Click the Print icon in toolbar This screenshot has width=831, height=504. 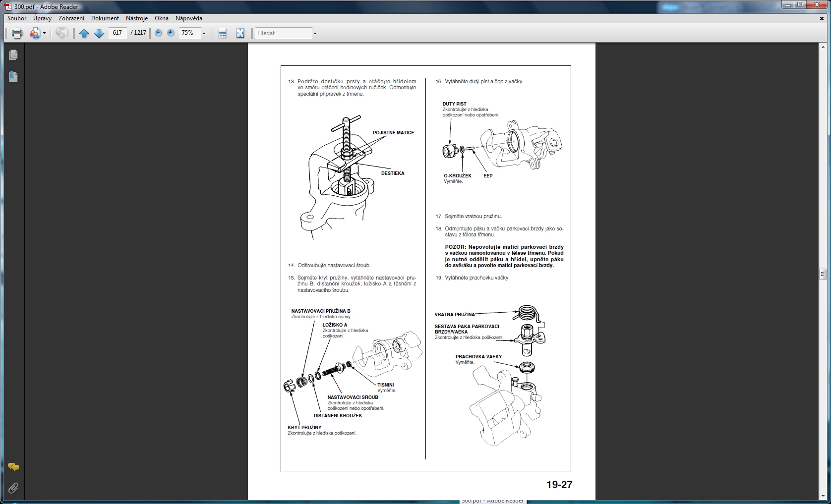[x=17, y=33]
